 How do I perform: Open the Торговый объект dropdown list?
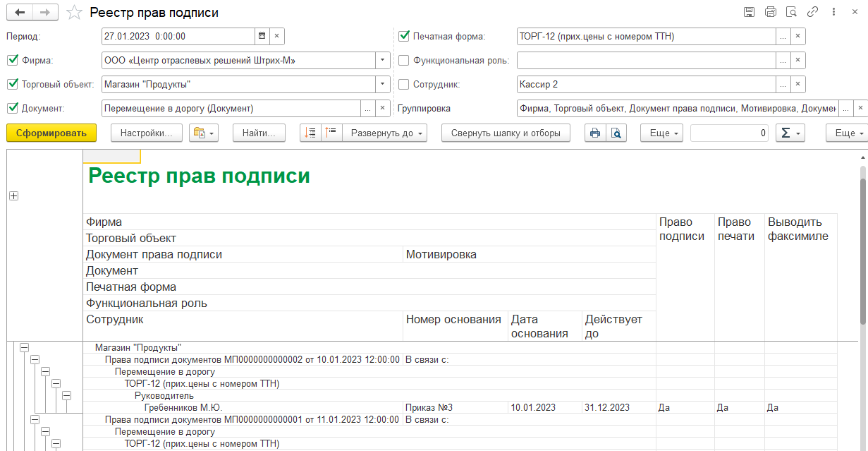382,85
